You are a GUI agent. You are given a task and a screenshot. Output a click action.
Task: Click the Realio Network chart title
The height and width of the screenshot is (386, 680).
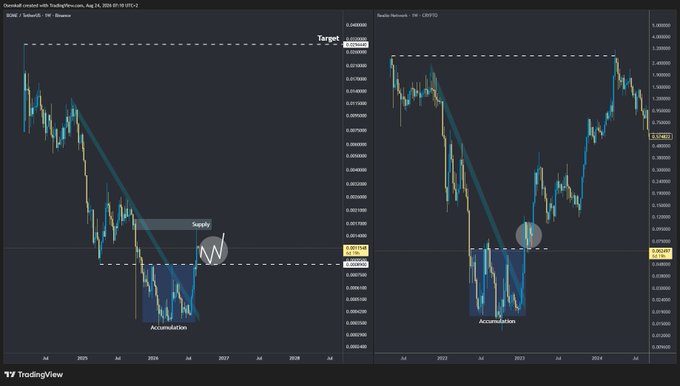pyautogui.click(x=407, y=15)
